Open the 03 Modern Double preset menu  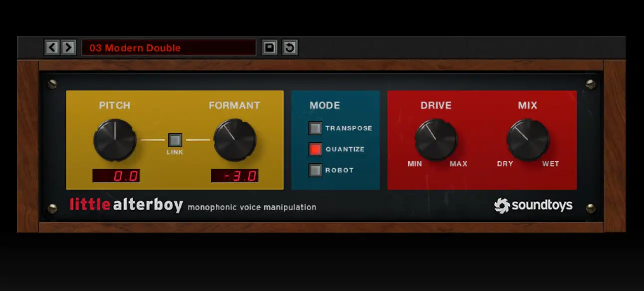tap(169, 48)
